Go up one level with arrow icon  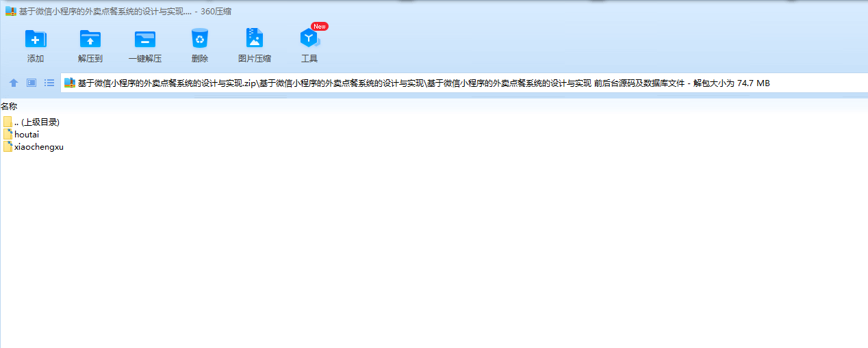tap(14, 83)
